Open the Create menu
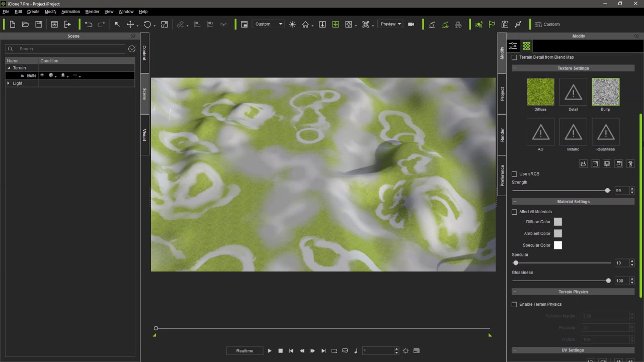 (33, 12)
